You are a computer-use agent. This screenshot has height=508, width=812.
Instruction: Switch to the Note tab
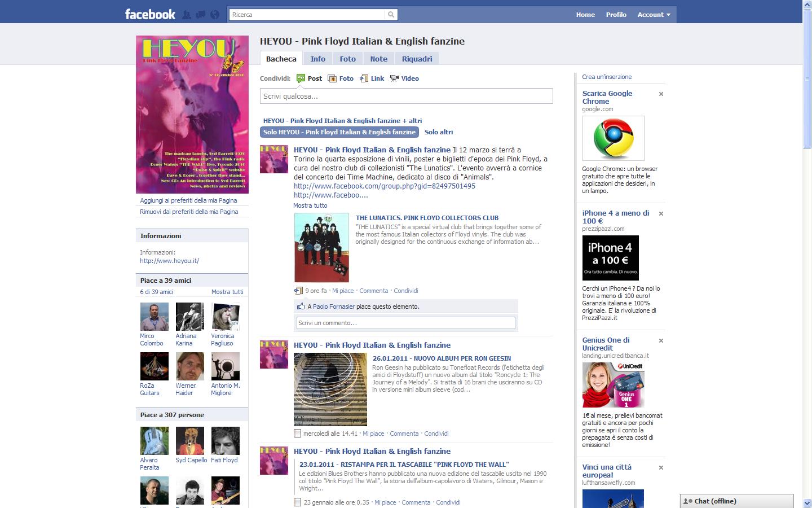point(378,59)
